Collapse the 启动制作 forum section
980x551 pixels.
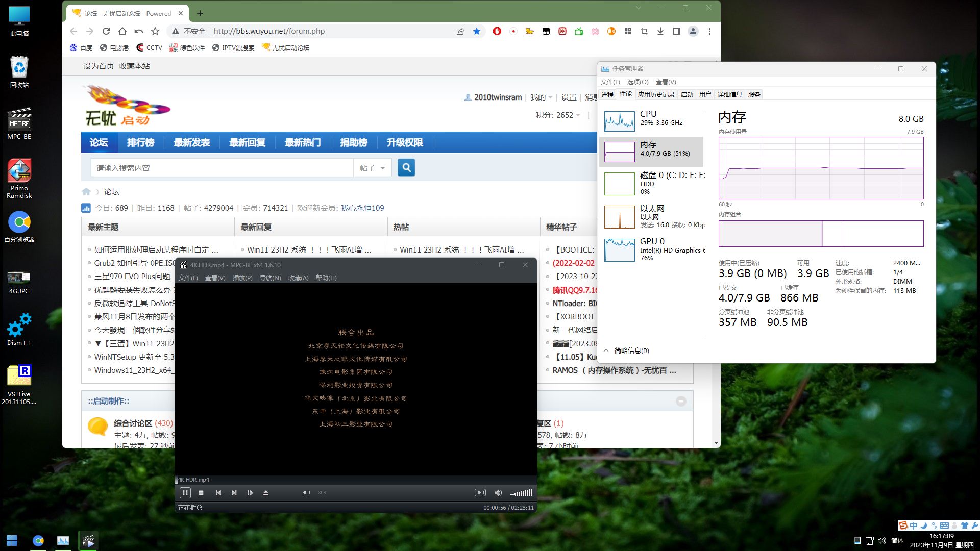(x=681, y=401)
